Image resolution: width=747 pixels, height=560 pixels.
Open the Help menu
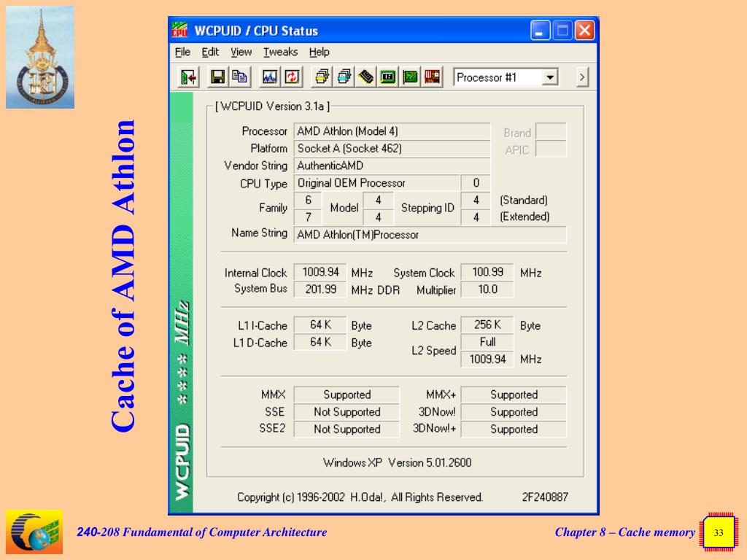point(320,52)
